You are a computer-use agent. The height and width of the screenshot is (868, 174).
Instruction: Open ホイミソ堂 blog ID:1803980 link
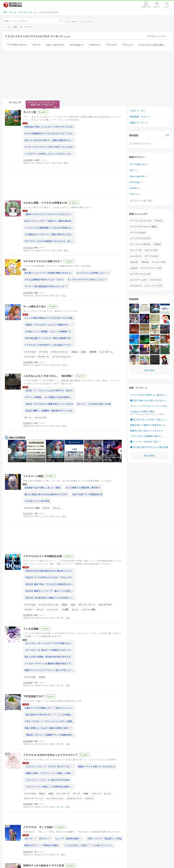[x=28, y=160]
